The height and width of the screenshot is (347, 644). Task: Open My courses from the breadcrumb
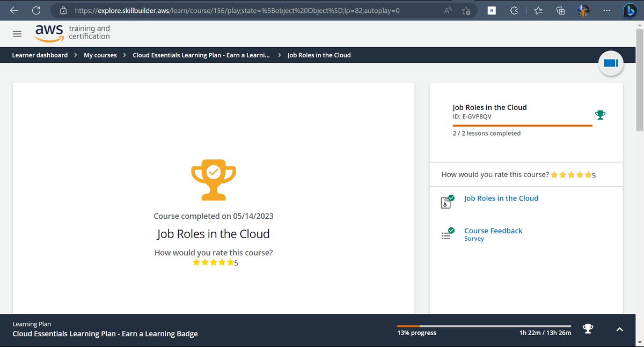(x=100, y=55)
